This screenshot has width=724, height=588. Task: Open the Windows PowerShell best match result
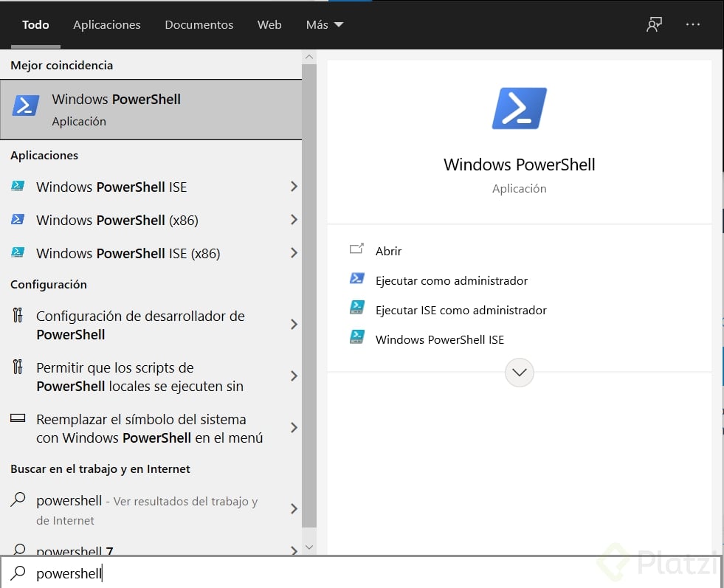pyautogui.click(x=151, y=110)
